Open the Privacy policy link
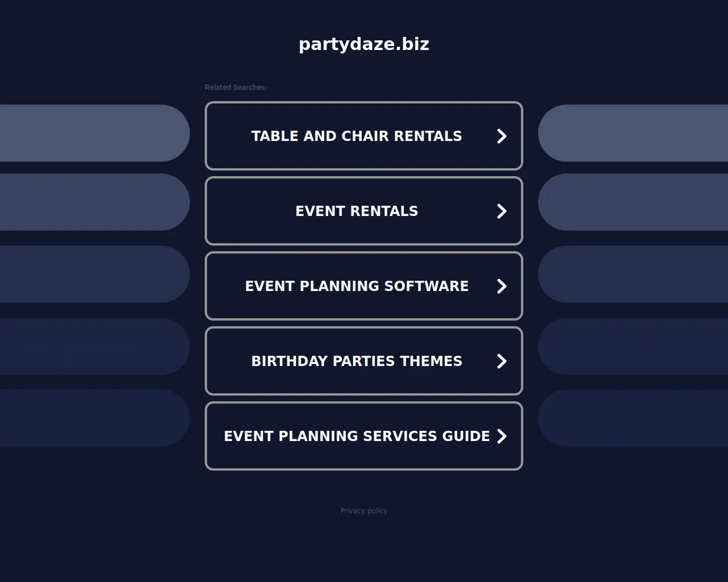This screenshot has width=728, height=582. point(363,510)
